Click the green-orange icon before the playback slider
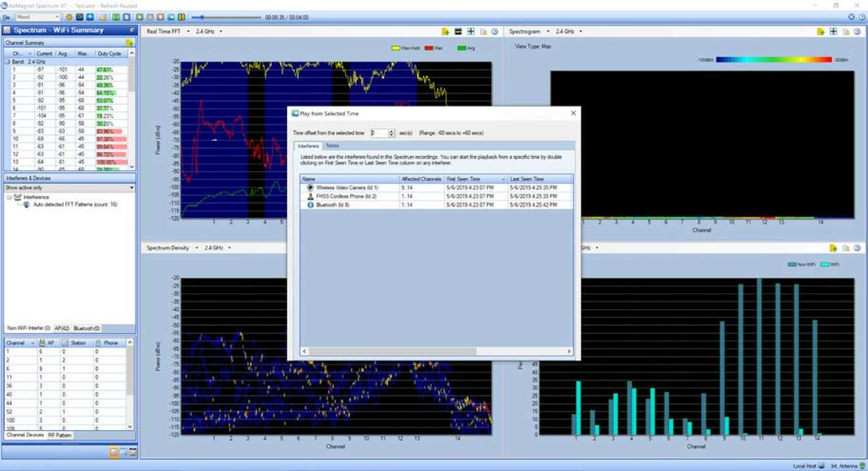 point(181,17)
